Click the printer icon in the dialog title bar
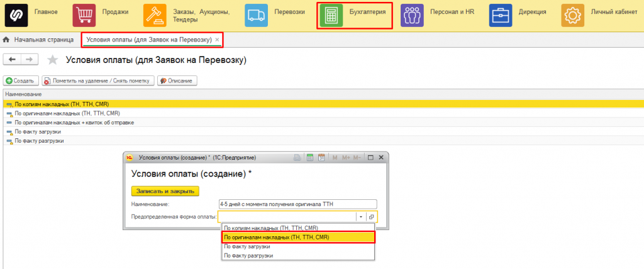 coord(297,157)
